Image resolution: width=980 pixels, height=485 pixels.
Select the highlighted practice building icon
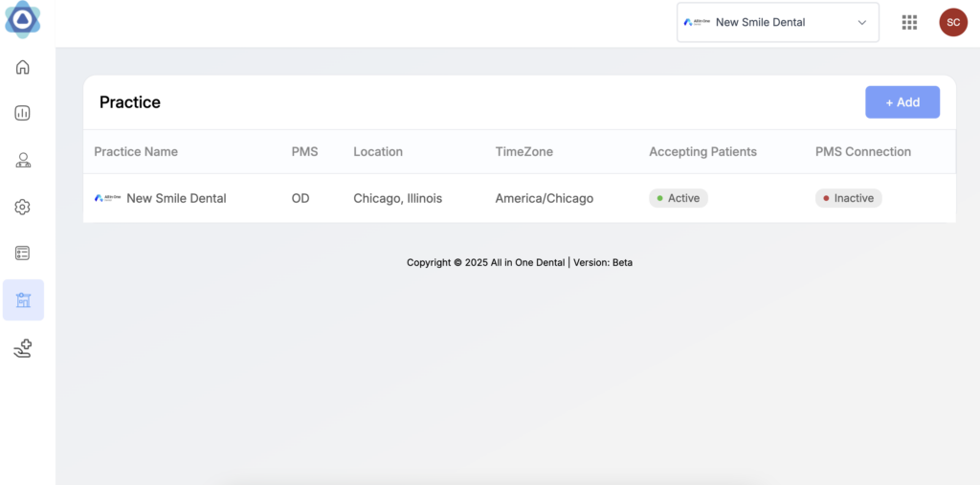pos(23,300)
